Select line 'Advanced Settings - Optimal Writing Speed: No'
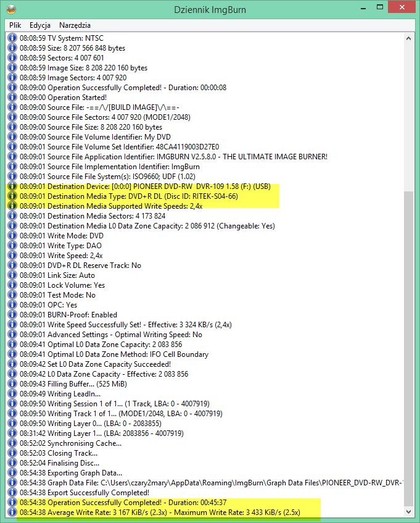420x523 pixels. click(x=111, y=335)
